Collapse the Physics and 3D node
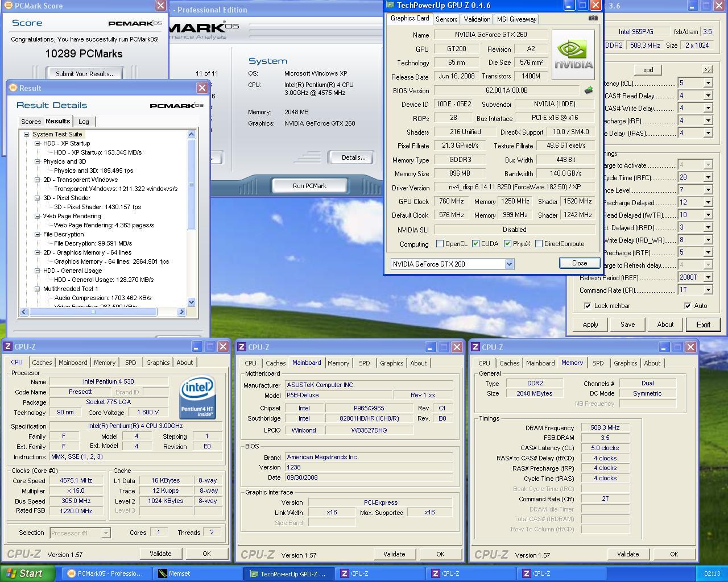The width and height of the screenshot is (728, 582). pyautogui.click(x=37, y=161)
